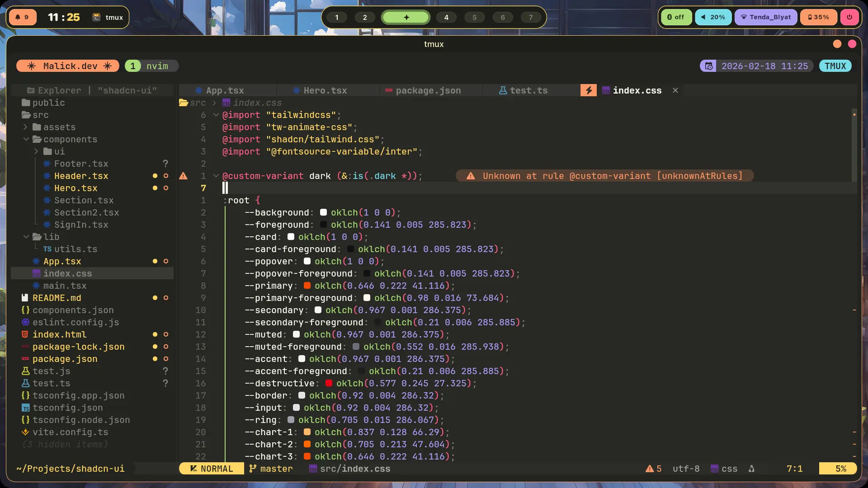Screen dimensions: 868x488
Task: Click the NORMAL mode indicator
Action: (211, 469)
